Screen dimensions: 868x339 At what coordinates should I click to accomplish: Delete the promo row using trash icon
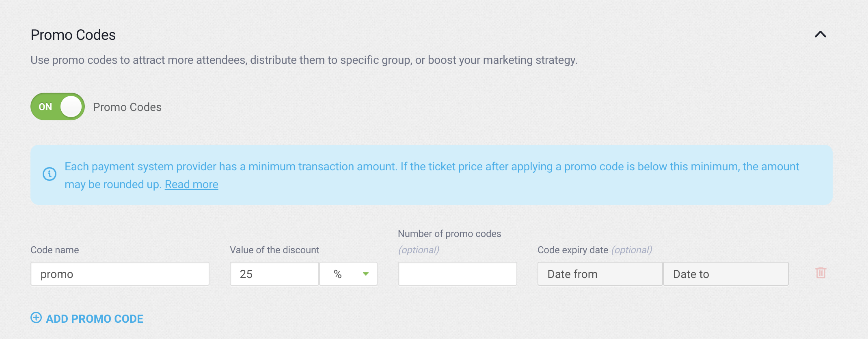click(820, 273)
